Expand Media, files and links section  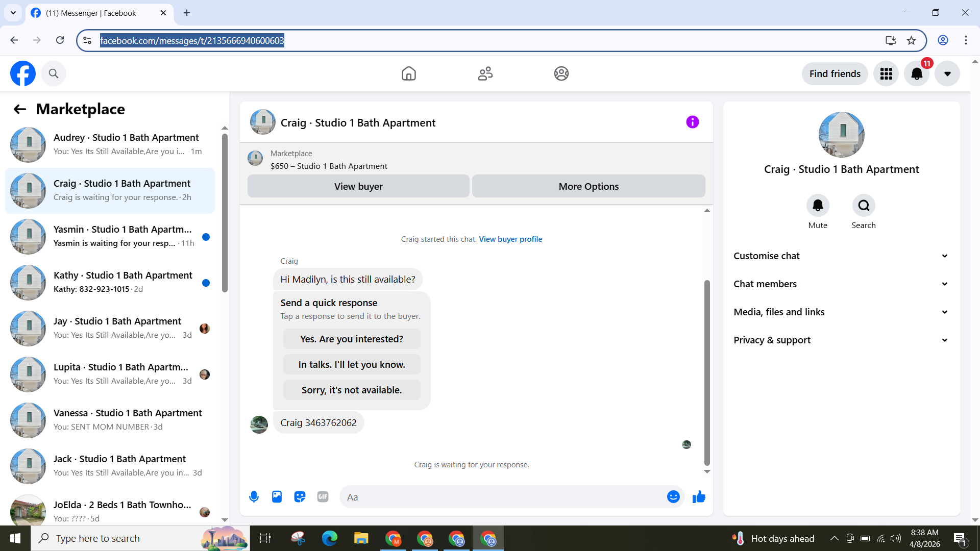point(841,312)
